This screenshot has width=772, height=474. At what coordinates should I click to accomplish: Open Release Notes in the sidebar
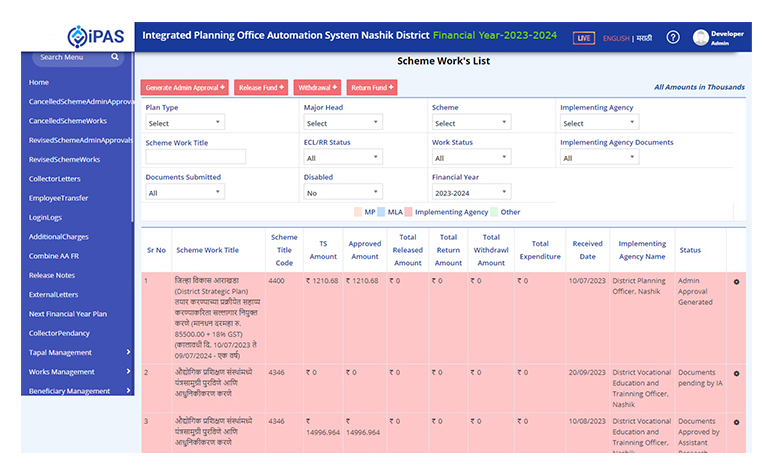pyautogui.click(x=52, y=275)
